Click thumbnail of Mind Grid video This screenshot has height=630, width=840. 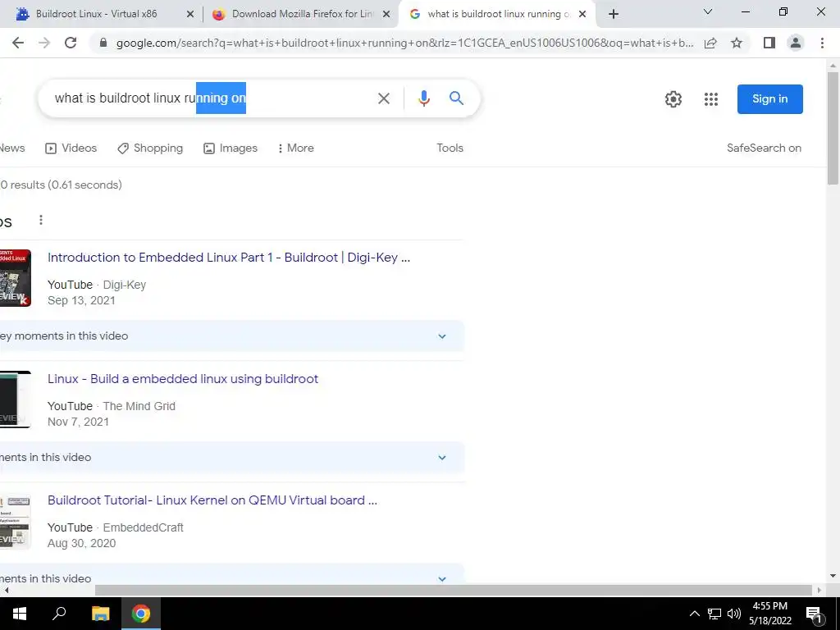pos(15,399)
